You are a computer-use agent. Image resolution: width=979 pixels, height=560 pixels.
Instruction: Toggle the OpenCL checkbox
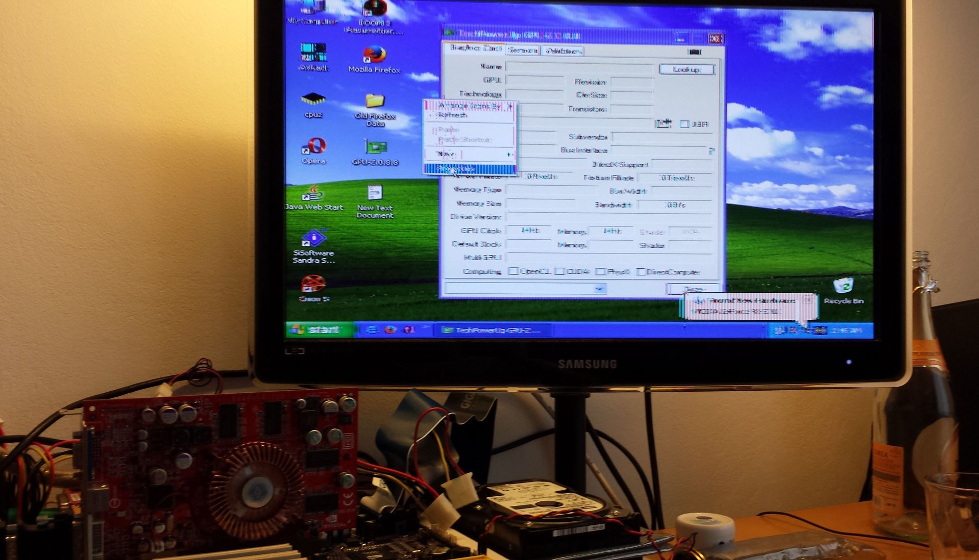point(513,271)
